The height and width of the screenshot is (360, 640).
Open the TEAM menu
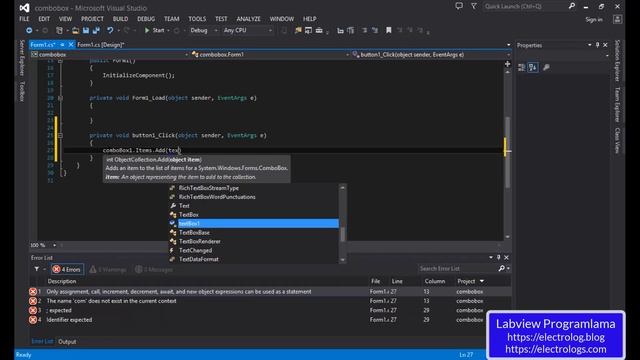[x=171, y=19]
